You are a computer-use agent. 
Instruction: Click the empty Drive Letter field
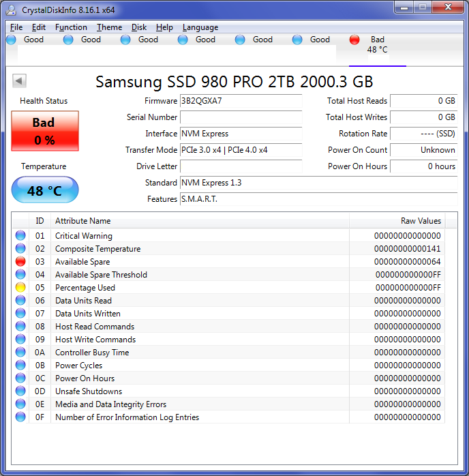241,166
